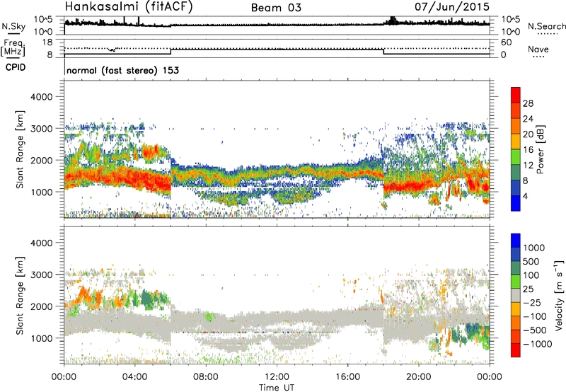
Task: Click the 24 value on the power color bar
Action: point(528,119)
